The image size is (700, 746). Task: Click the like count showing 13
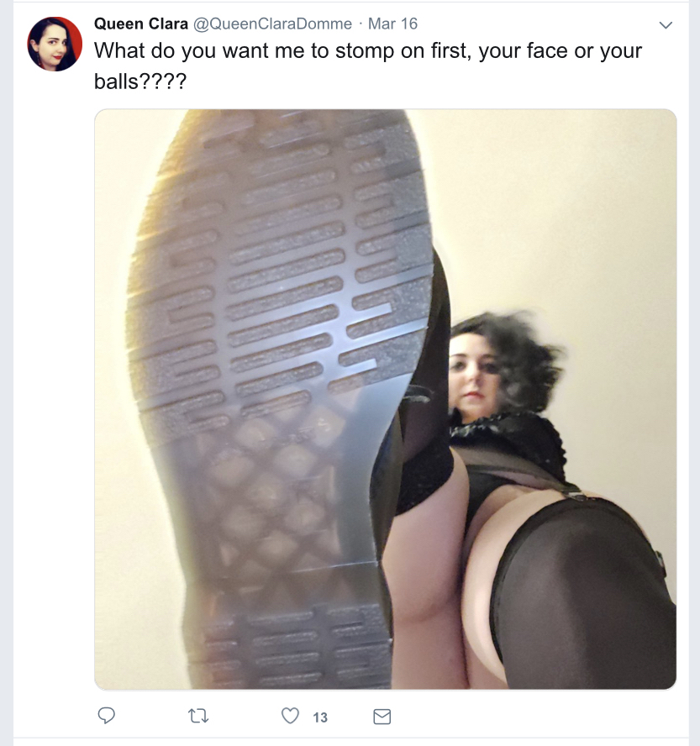click(320, 717)
